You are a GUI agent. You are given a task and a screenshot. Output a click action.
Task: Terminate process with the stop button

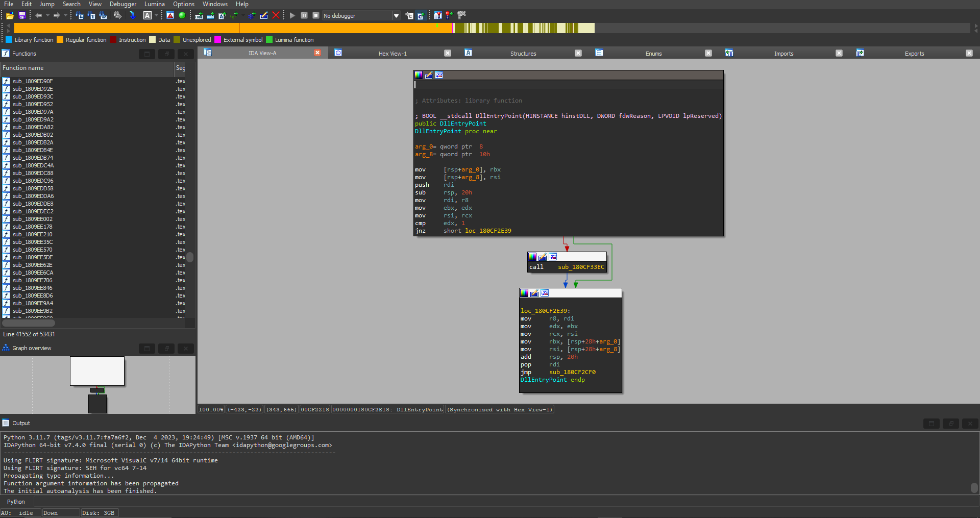(316, 16)
